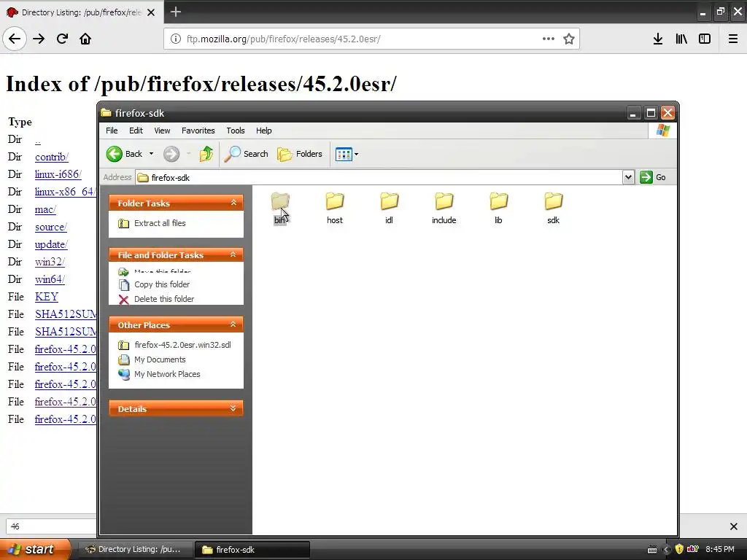Show Firefox downloads panel
Viewport: 747px width, 560px height.
(658, 39)
